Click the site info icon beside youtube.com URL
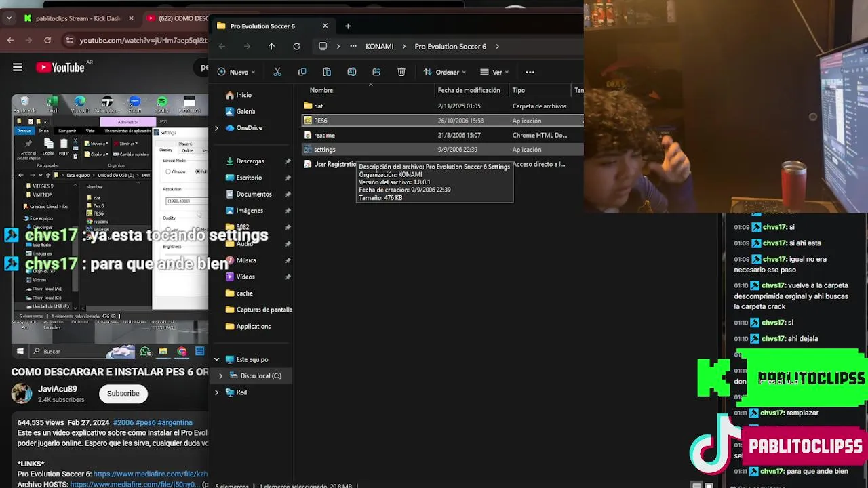Image resolution: width=868 pixels, height=488 pixels. click(x=68, y=41)
